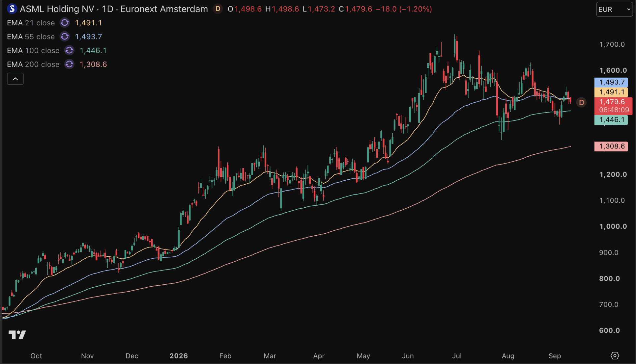Click the 1,479.6 current price countdown label
This screenshot has width=636, height=364.
coord(613,106)
